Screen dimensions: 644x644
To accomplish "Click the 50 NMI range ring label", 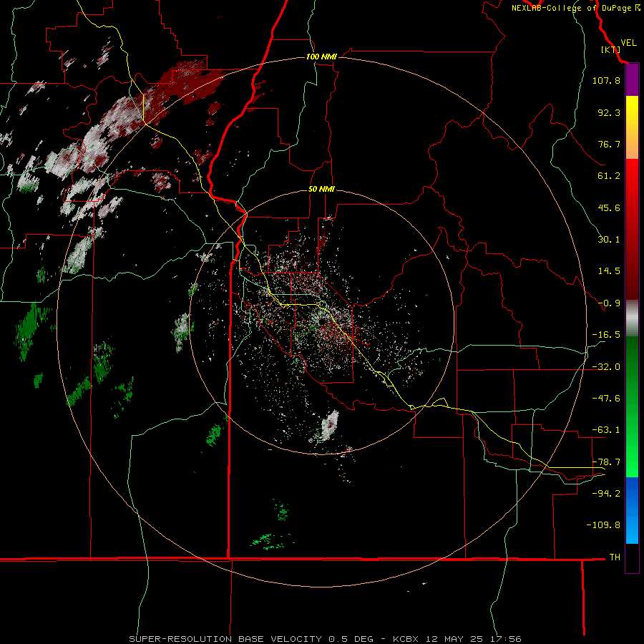I will click(x=321, y=189).
